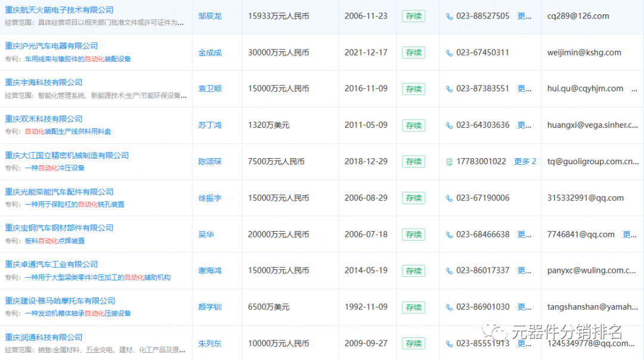Open 重庆卓通汽车工业有限公司 company page
This screenshot has width=644, height=360.
[x=51, y=264]
